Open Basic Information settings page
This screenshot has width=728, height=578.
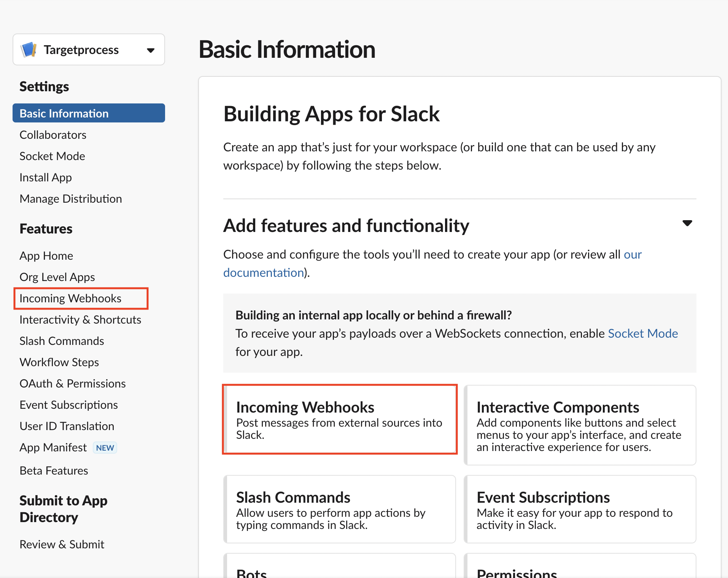click(64, 113)
